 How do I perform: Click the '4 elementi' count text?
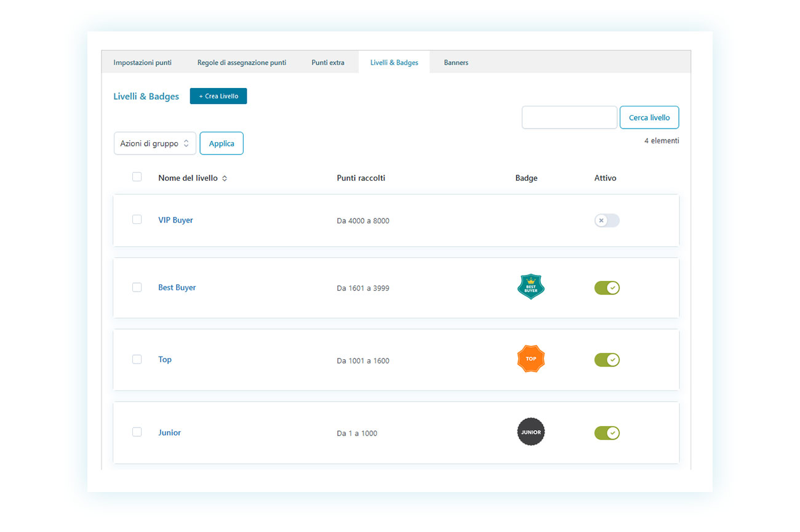662,141
